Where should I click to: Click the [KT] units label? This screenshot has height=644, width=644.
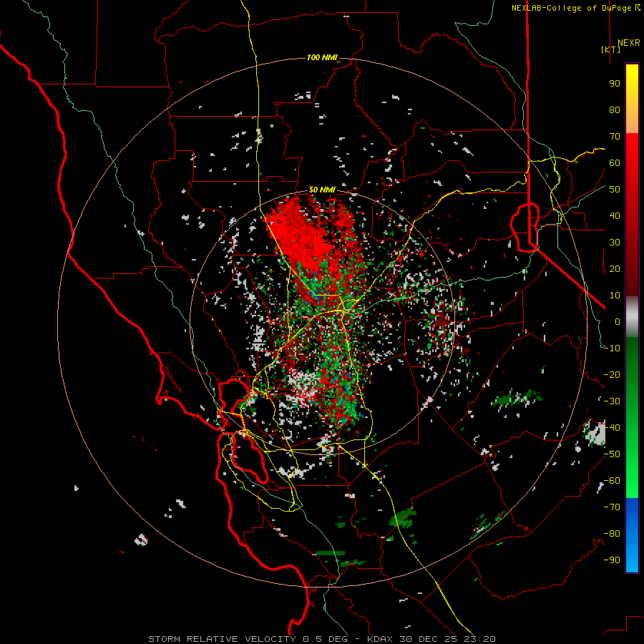tap(610, 49)
